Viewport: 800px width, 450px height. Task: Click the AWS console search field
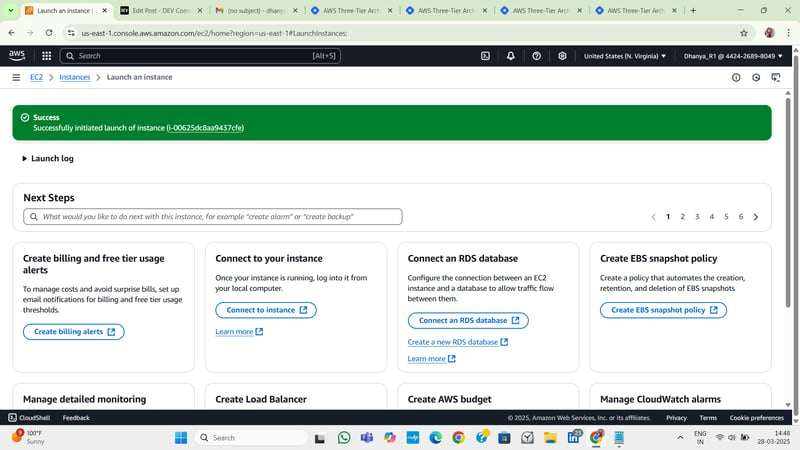point(200,56)
